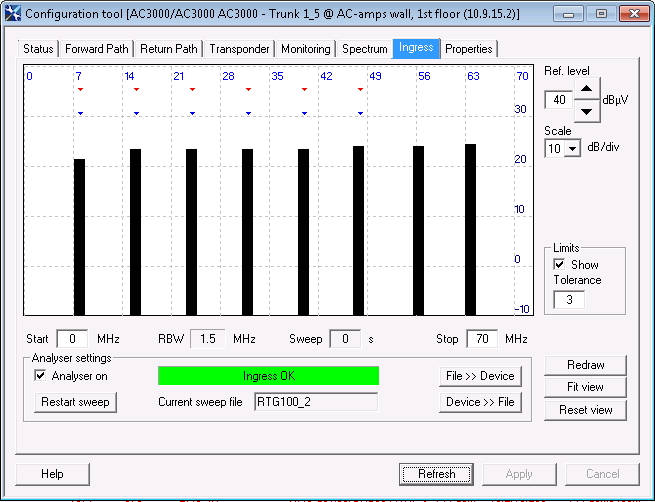Click the green Ingress OK status bar
The width and height of the screenshot is (655, 502).
coord(269,375)
